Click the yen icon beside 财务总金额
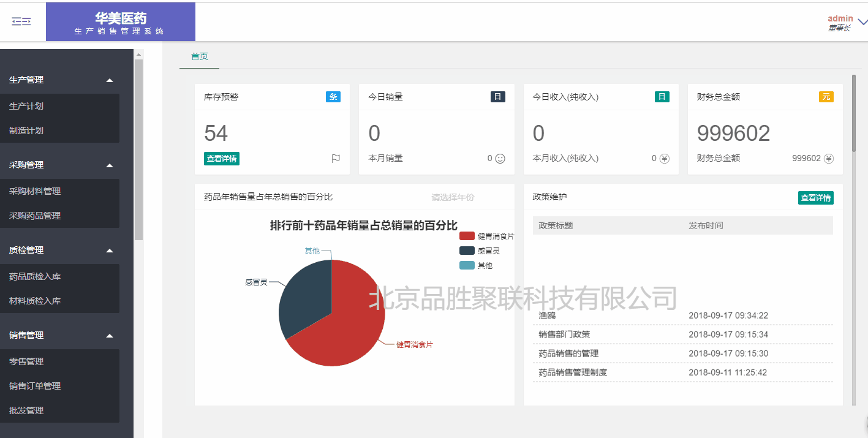Image resolution: width=868 pixels, height=438 pixels. click(x=828, y=159)
